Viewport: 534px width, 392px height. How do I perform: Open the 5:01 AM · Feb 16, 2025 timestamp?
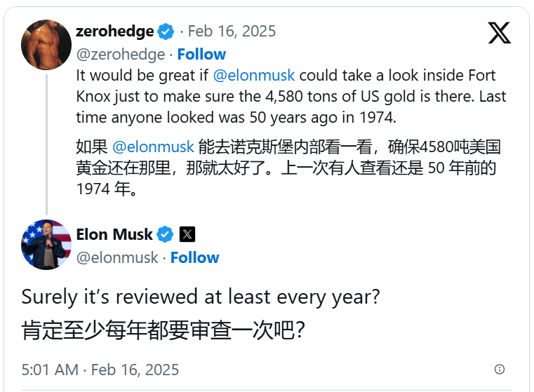[x=100, y=369]
